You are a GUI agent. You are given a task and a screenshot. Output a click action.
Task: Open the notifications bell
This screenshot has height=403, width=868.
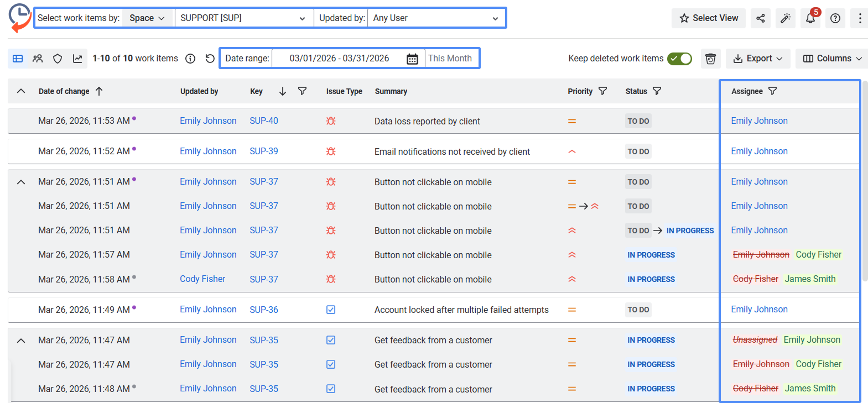(x=810, y=18)
